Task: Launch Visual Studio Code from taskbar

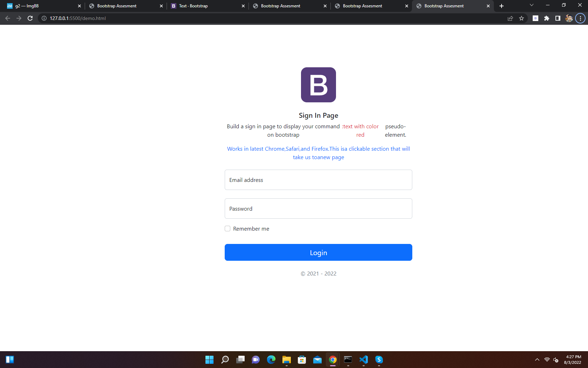Action: click(364, 360)
